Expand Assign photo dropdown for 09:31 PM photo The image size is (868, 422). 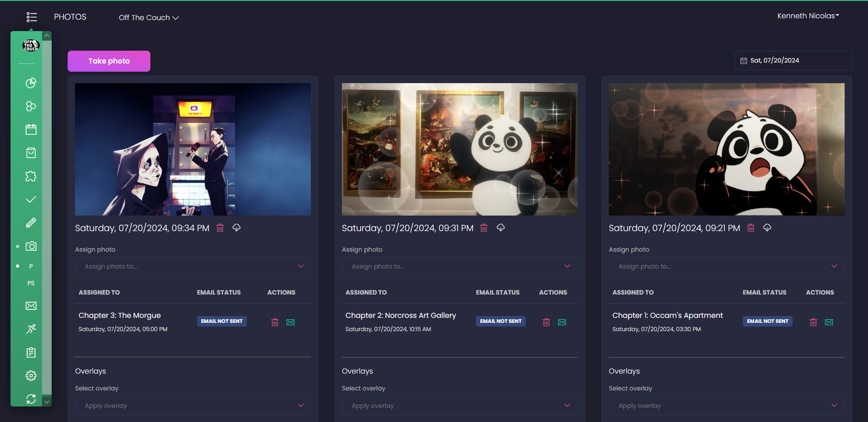point(460,266)
